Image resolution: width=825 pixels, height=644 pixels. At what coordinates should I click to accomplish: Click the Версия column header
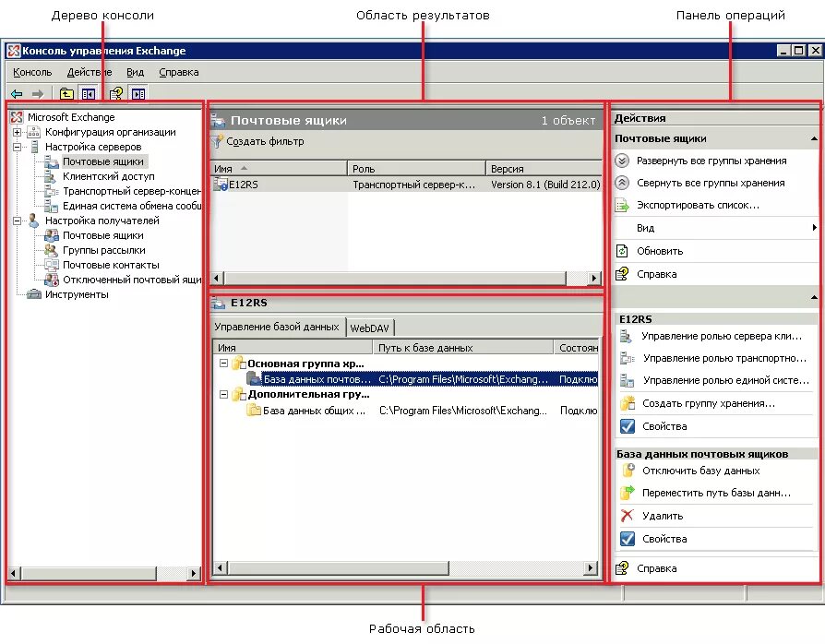click(544, 169)
